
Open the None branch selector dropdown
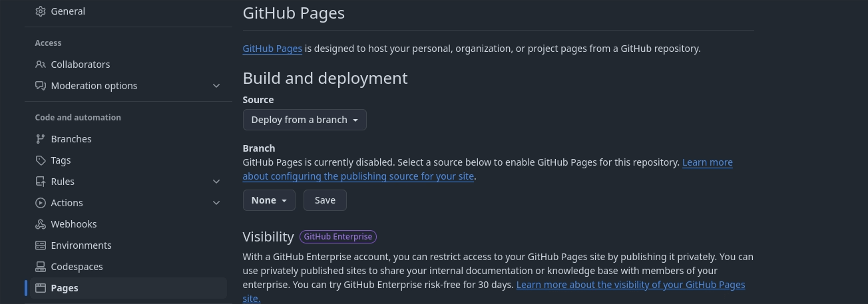269,200
